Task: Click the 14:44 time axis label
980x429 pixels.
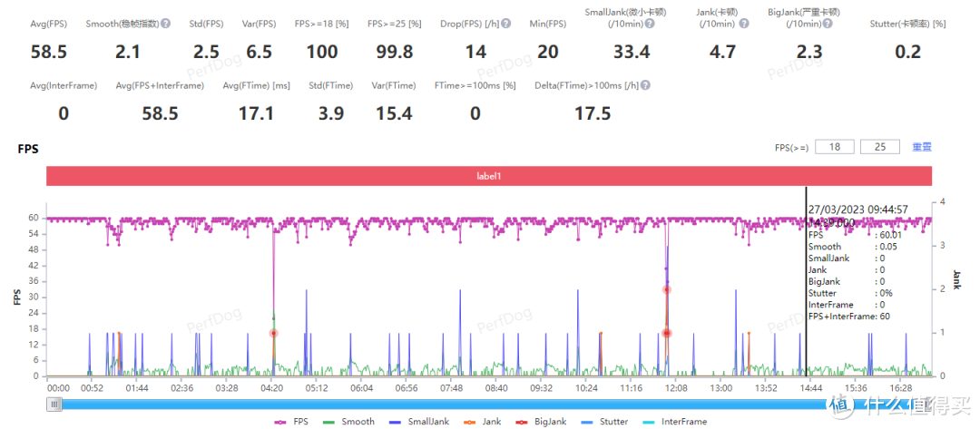Action: point(810,388)
